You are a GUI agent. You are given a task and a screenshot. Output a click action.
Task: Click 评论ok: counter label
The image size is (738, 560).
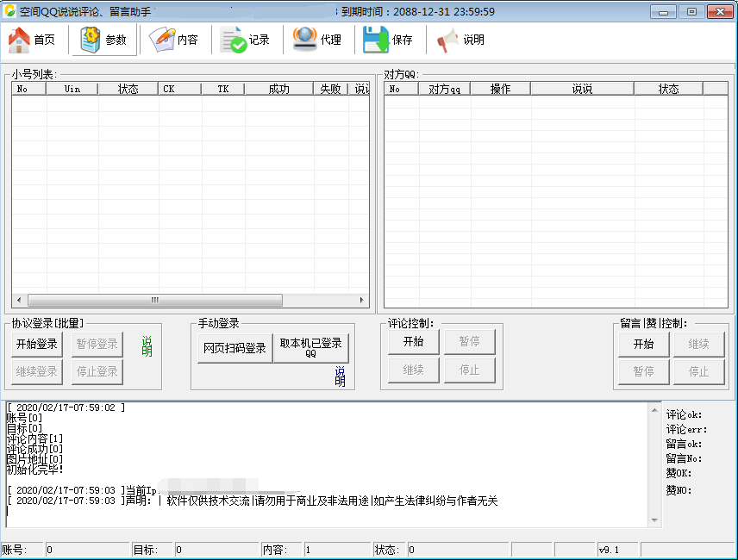click(x=684, y=414)
